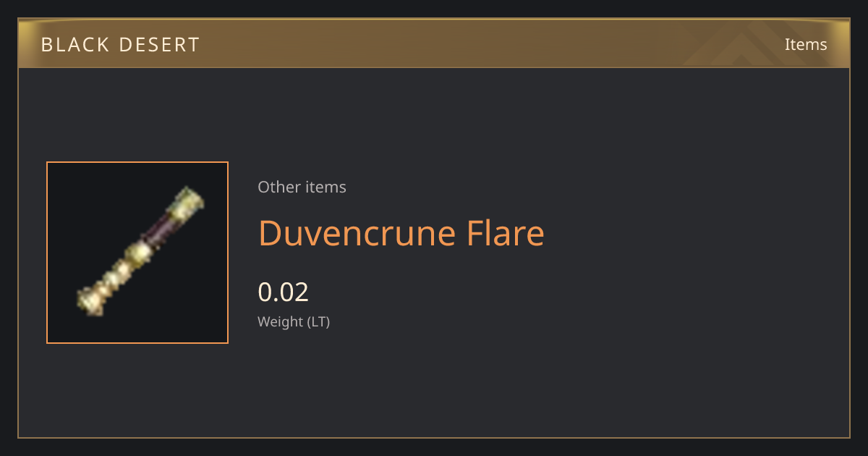
Task: Select the 0.02 weight value
Action: pyautogui.click(x=283, y=292)
